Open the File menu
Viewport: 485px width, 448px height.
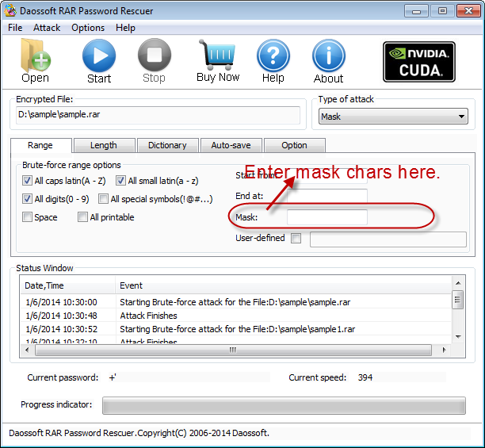point(15,28)
